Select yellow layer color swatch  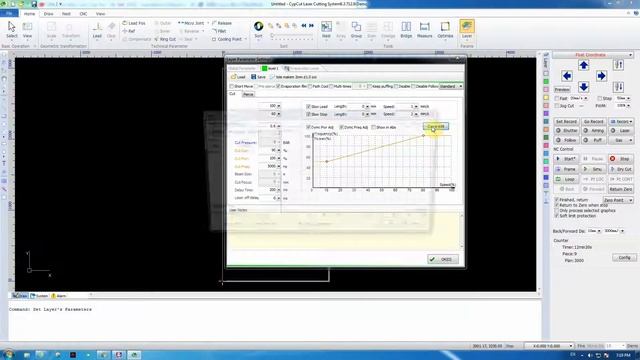click(546, 98)
